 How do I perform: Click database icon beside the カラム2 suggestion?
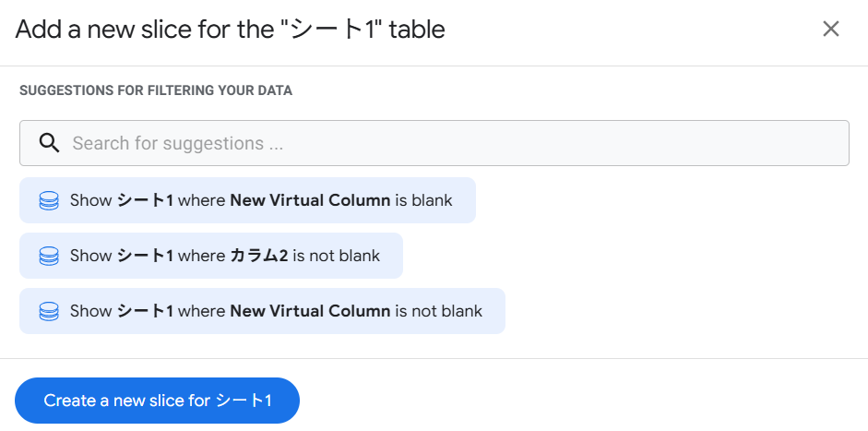coord(49,256)
